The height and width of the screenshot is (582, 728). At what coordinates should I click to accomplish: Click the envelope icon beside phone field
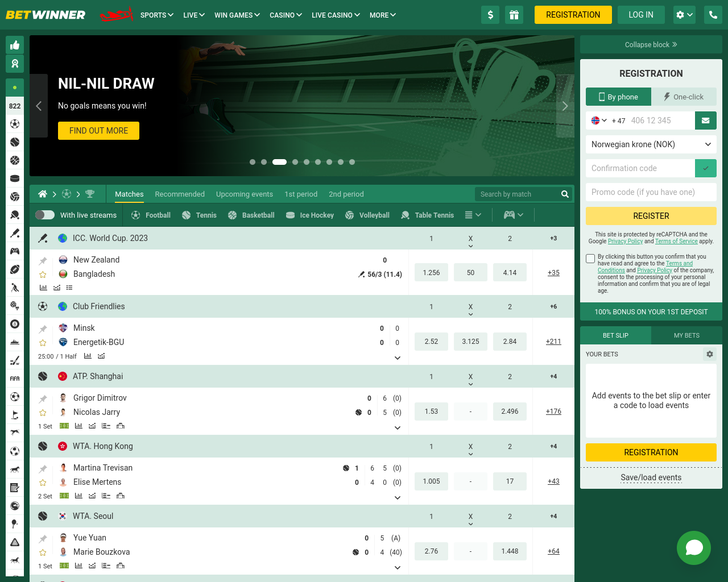click(x=705, y=120)
